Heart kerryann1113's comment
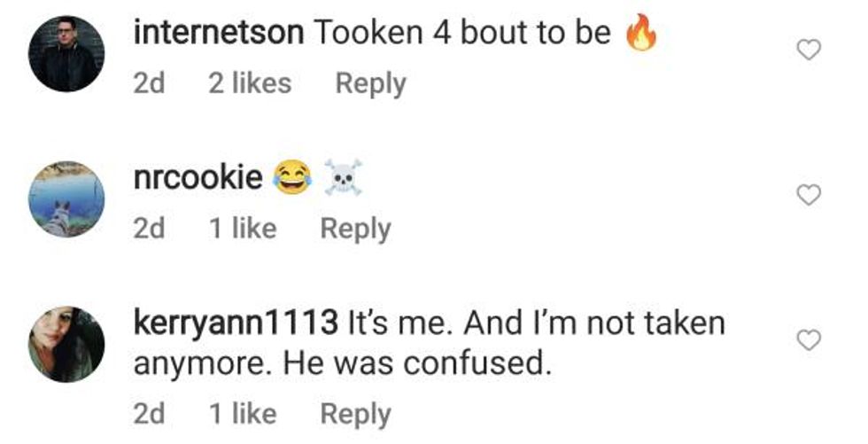 tap(809, 340)
